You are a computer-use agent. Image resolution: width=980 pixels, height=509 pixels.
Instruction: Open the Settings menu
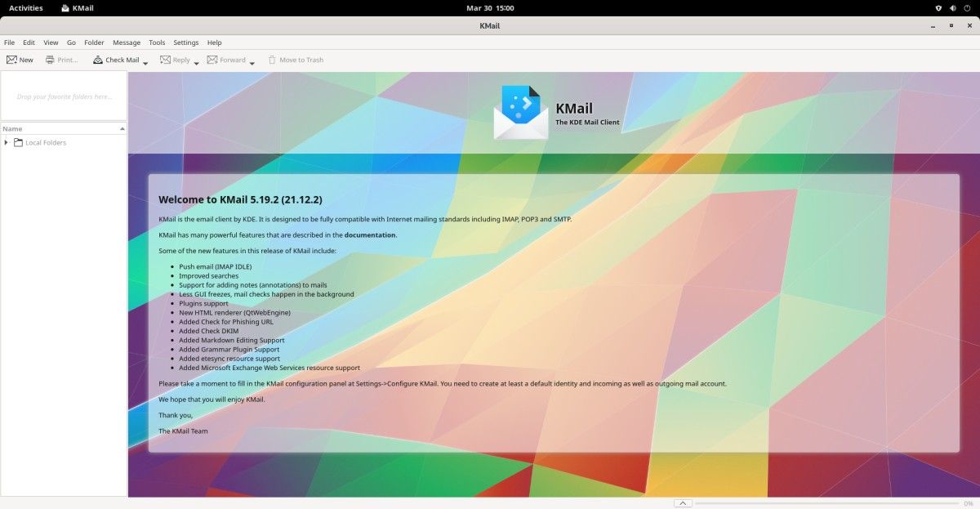[x=185, y=42]
